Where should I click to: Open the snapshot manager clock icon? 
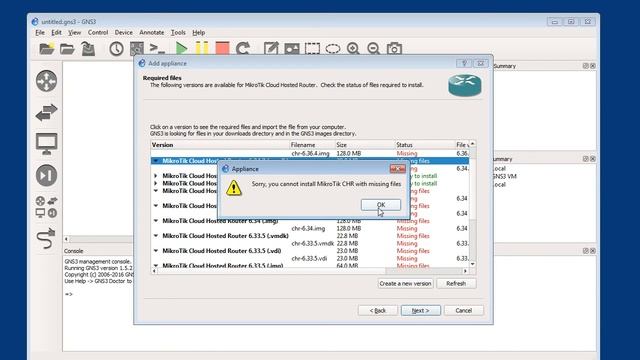pyautogui.click(x=116, y=49)
